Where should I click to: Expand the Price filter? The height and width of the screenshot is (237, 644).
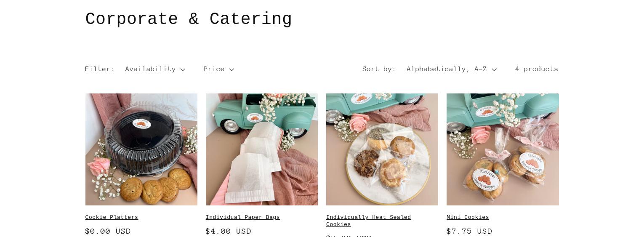tap(218, 69)
